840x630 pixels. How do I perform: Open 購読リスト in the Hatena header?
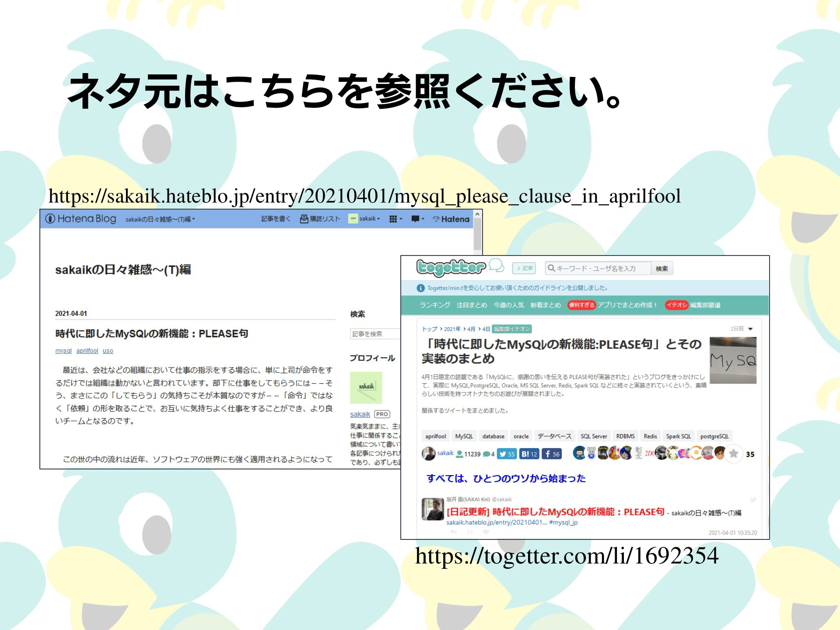tap(320, 219)
